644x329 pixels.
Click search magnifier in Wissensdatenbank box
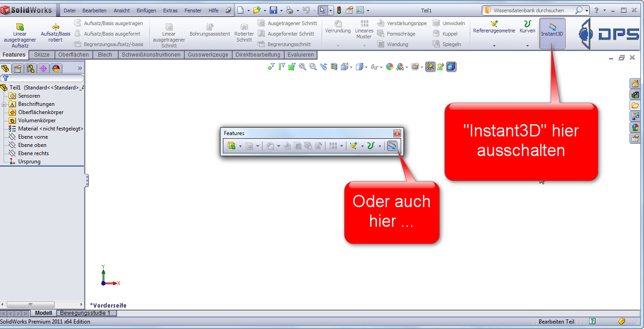tap(579, 10)
